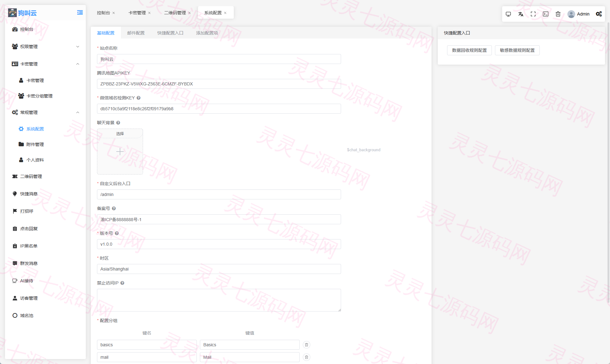This screenshot has height=364, width=610.
Task: Edit the 时区 Asia/Shanghai field
Action: click(219, 269)
